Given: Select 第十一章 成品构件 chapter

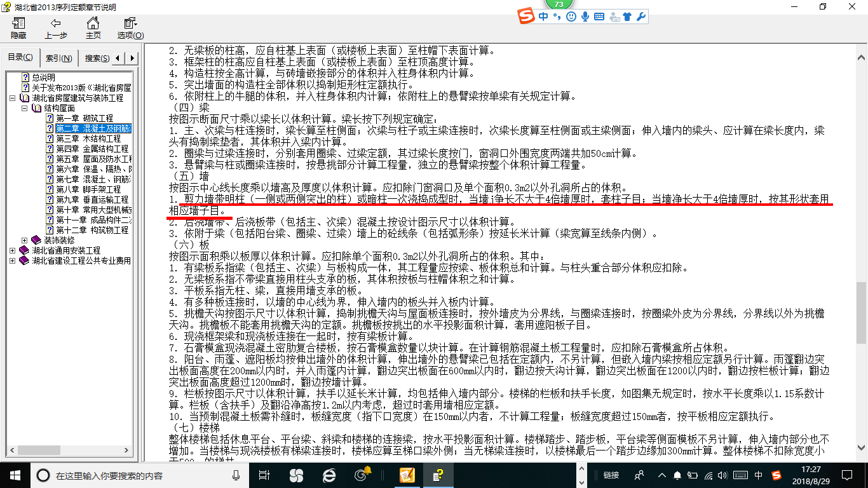Looking at the screenshot, I should pos(93,220).
